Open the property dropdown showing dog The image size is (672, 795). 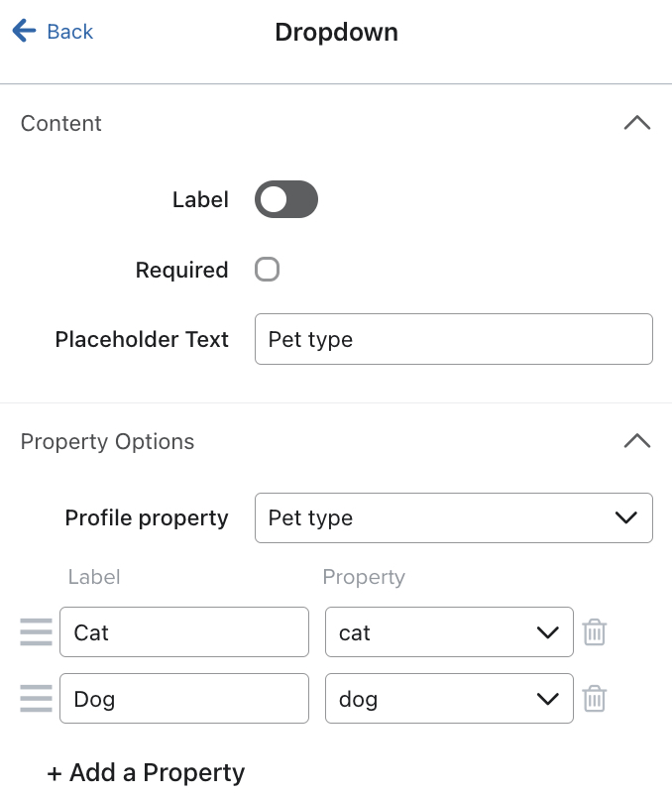click(449, 698)
